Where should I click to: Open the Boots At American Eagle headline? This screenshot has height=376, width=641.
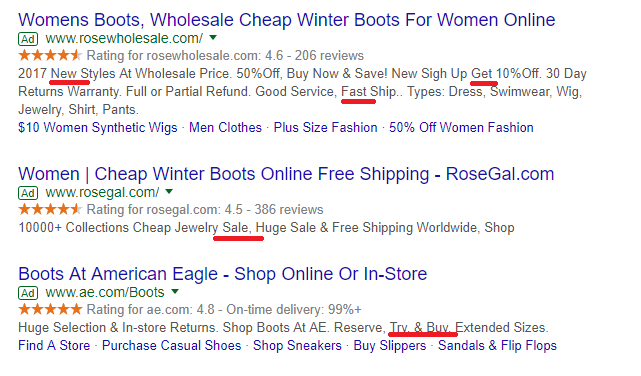point(223,274)
